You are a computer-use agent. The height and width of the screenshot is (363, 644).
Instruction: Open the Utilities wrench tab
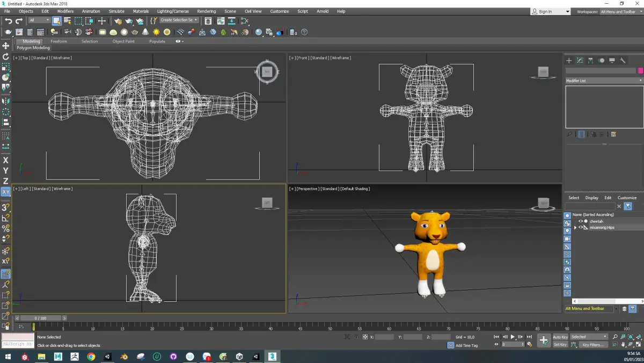pos(623,60)
